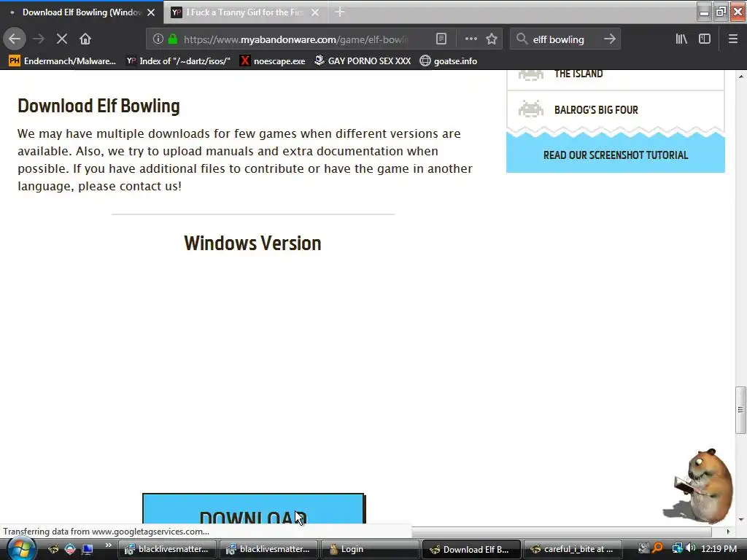The width and height of the screenshot is (747, 560).
Task: Switch to the 'Login' taskbar window
Action: click(370, 549)
